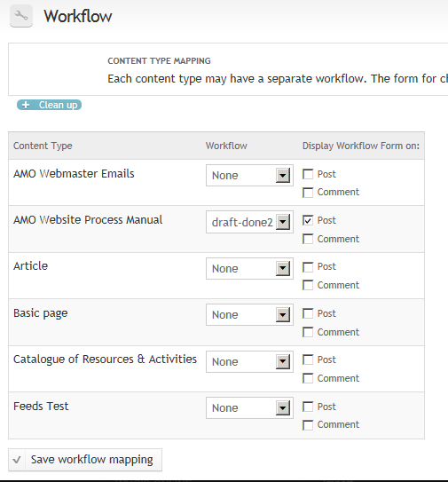The image size is (448, 482).
Task: Click the plus icon on Clean up
Action: [26, 105]
